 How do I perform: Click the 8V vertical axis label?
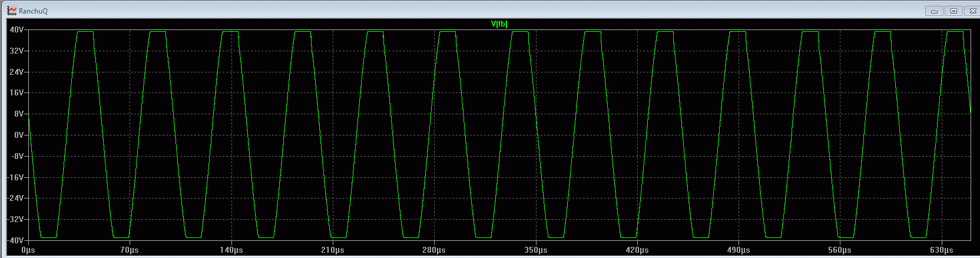click(x=19, y=114)
